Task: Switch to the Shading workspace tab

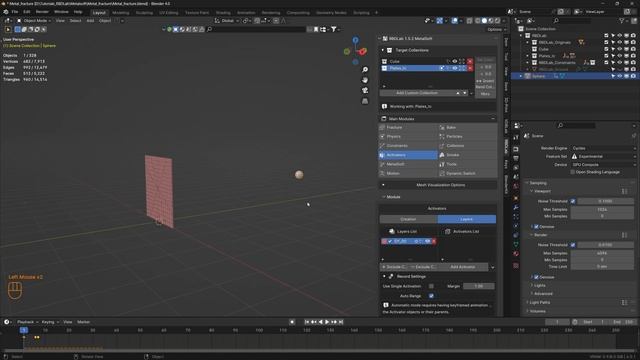Action: (x=223, y=13)
